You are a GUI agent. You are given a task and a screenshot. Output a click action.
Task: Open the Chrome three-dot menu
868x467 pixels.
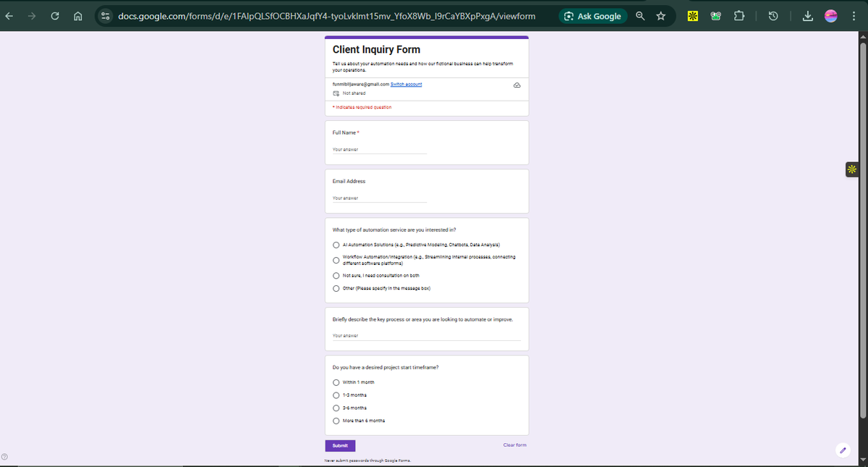pos(854,16)
